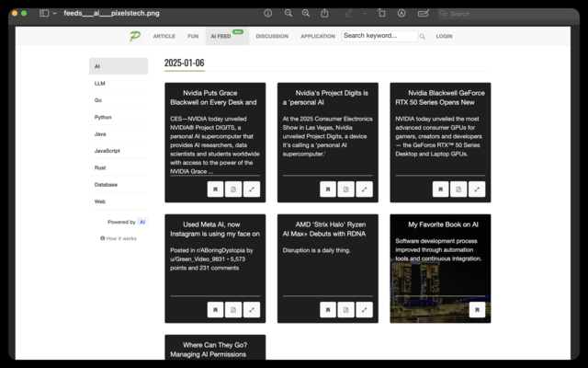Click the Preview share icon in the toolbar

point(324,13)
